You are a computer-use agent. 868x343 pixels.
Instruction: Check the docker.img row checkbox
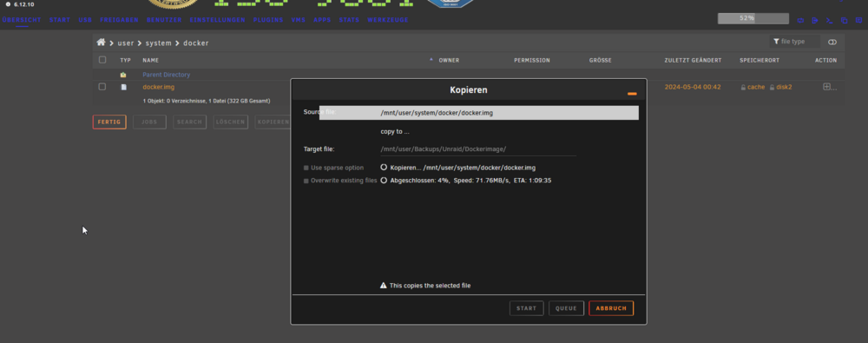pyautogui.click(x=102, y=87)
